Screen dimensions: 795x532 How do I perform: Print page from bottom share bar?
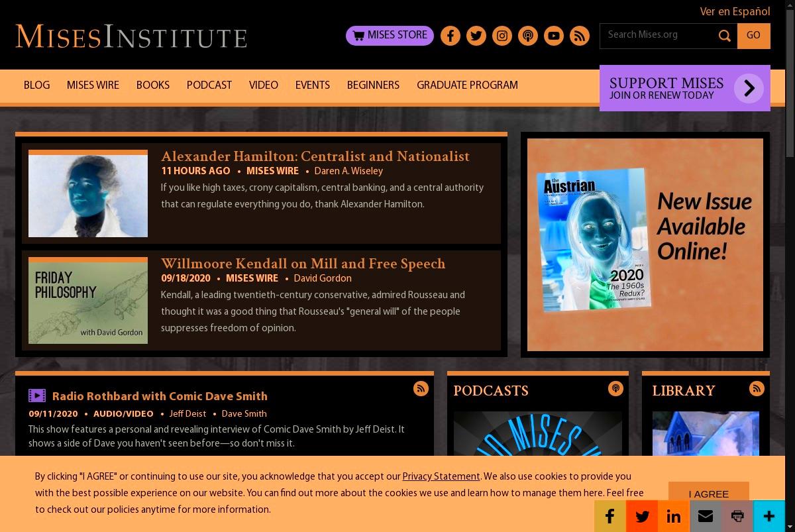pos(737,516)
